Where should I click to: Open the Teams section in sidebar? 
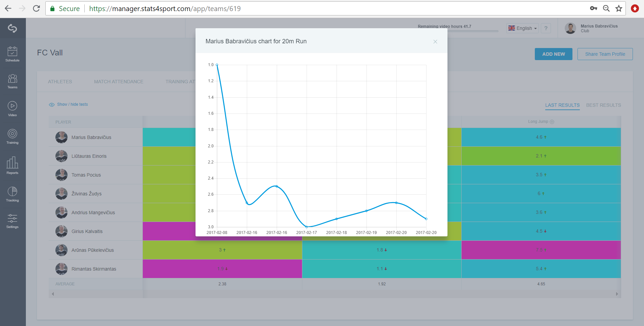click(x=12, y=81)
